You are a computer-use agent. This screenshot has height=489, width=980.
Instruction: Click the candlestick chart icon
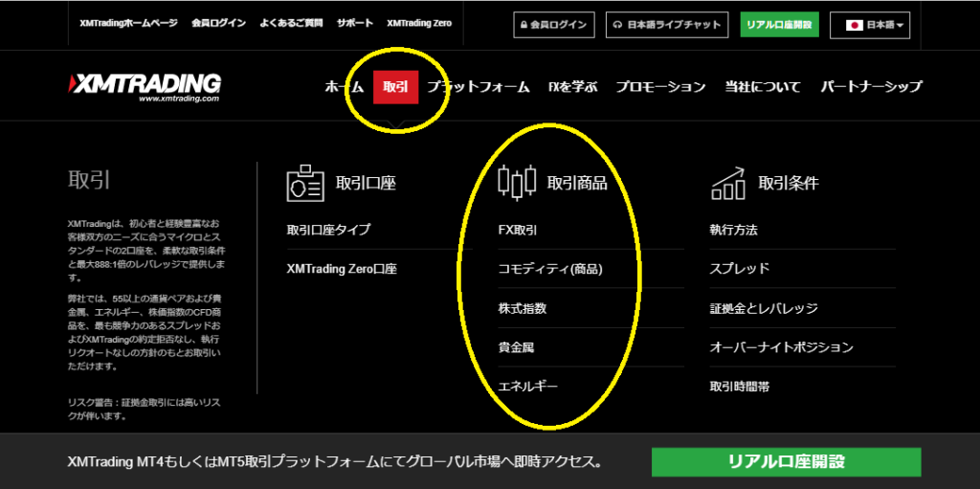pos(517,182)
